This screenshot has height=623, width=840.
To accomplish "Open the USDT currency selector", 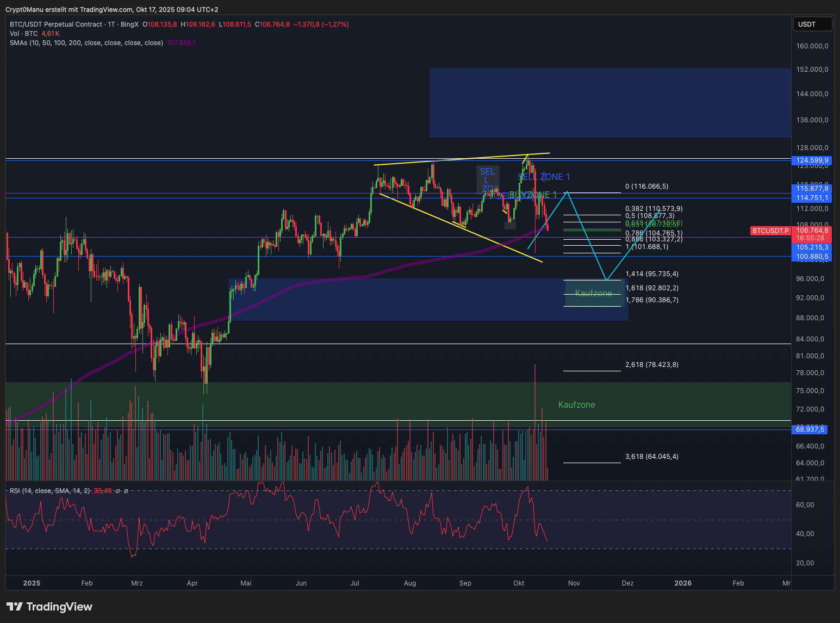I will tap(812, 24).
